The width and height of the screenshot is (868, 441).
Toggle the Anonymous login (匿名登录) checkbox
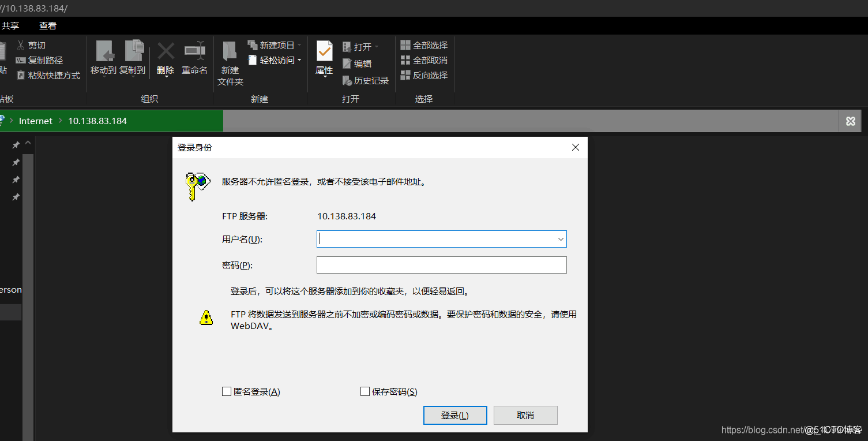227,391
